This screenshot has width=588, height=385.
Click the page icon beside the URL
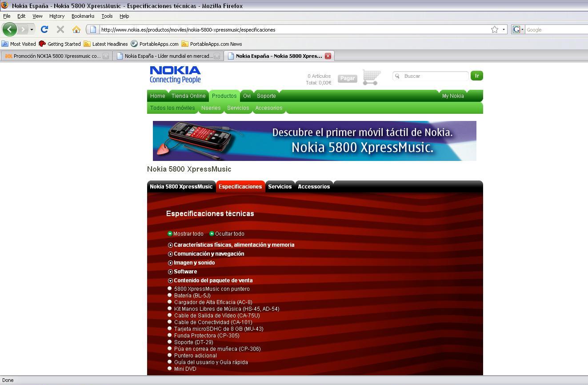point(93,29)
